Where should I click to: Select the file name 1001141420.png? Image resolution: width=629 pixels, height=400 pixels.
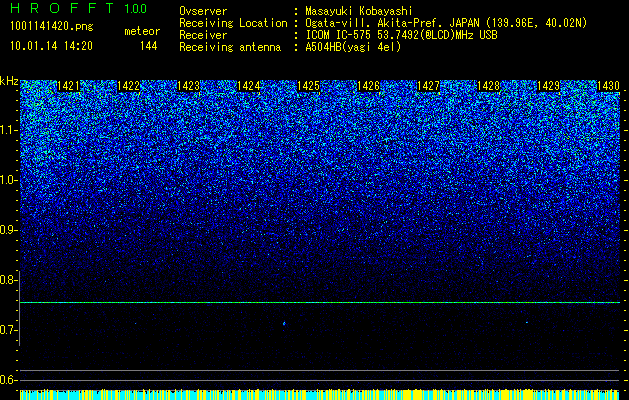tap(52, 27)
